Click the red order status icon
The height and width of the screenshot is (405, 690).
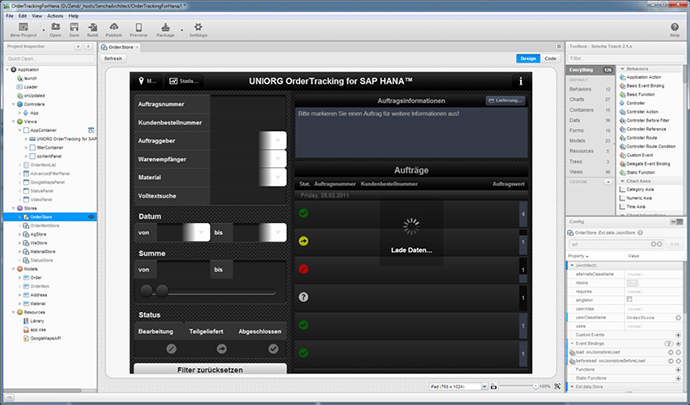click(x=303, y=269)
